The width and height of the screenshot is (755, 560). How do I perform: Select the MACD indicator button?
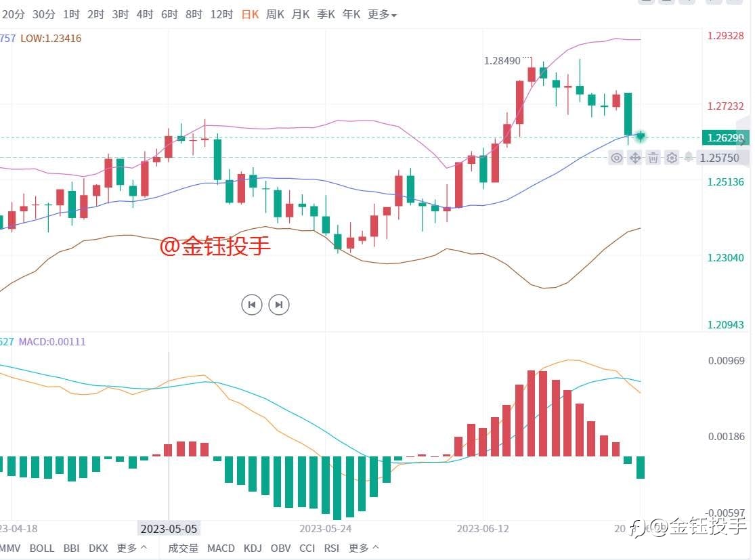coord(221,548)
